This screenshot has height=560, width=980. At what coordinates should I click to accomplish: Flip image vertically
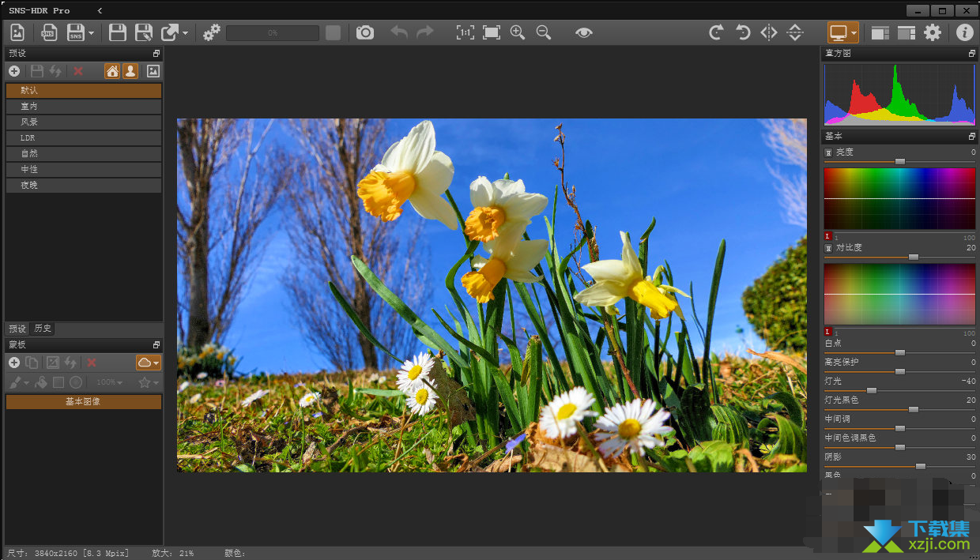click(795, 32)
